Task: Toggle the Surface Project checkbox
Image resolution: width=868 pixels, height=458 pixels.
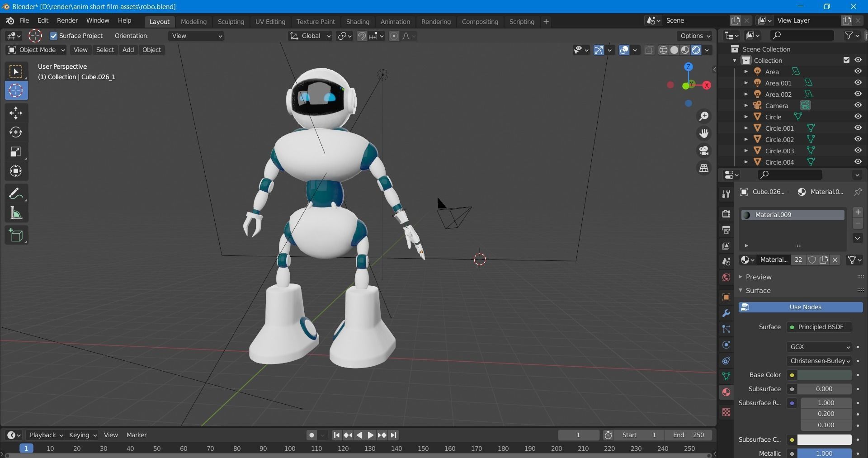Action: [53, 36]
